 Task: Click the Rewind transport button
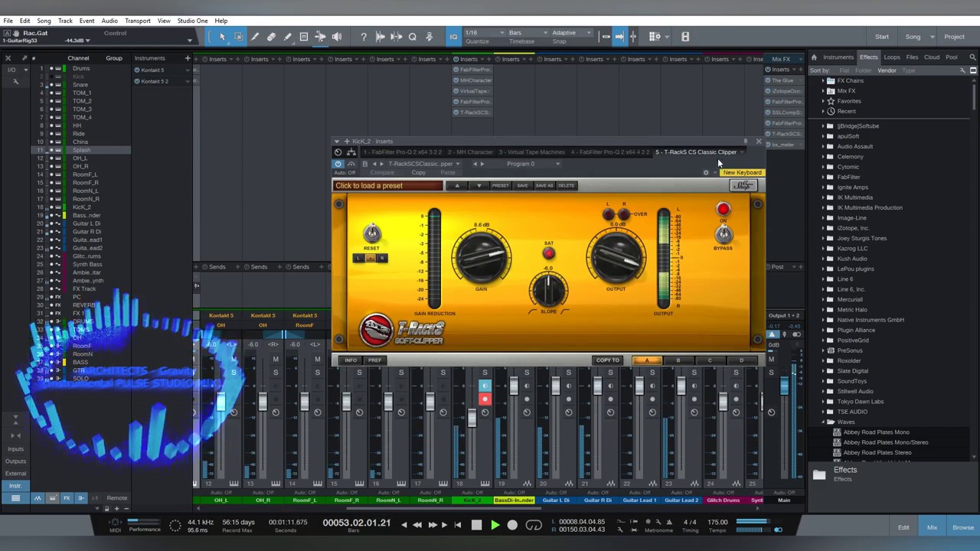417,525
